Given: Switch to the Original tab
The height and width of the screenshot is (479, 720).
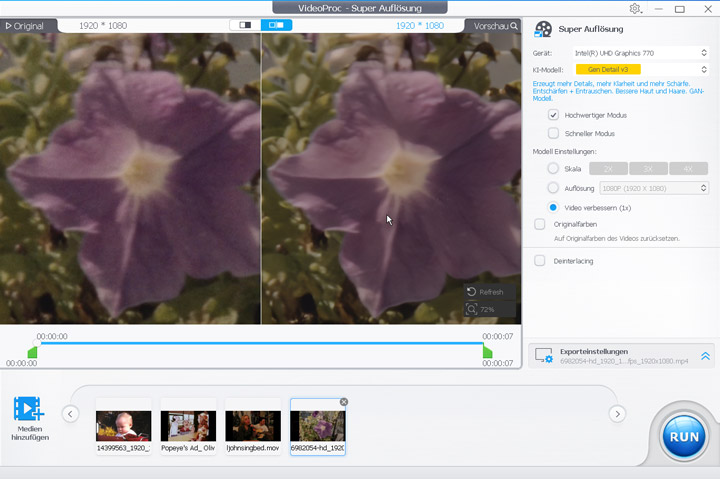Looking at the screenshot, I should pos(25,26).
